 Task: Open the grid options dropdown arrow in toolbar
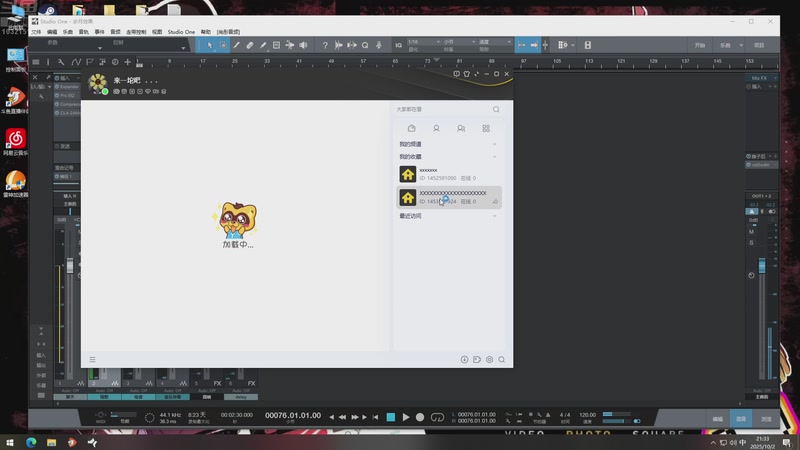click(x=573, y=45)
